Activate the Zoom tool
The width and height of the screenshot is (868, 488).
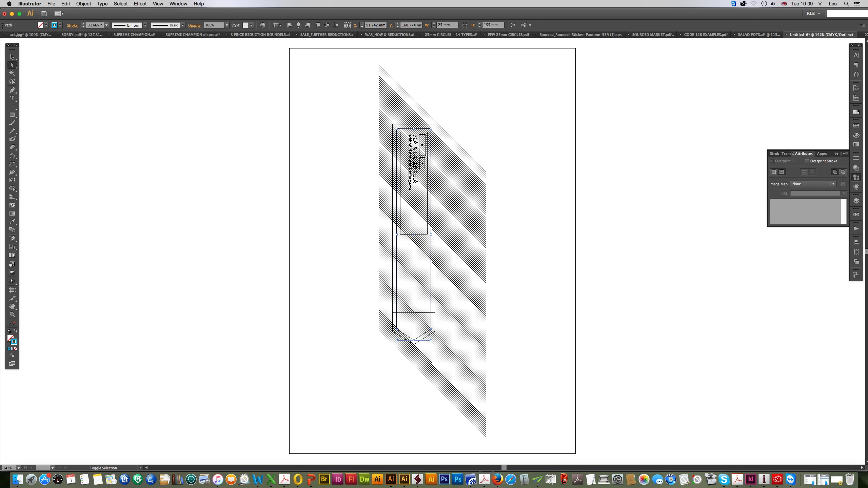[x=12, y=314]
